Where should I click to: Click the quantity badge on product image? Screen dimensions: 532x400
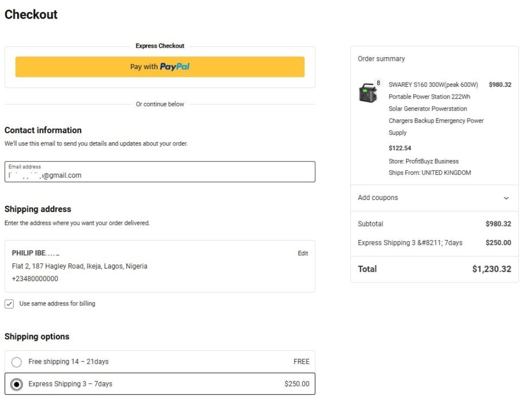378,83
